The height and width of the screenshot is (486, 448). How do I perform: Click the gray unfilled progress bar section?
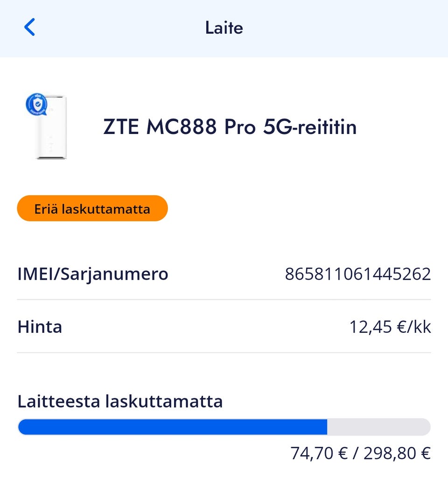[x=378, y=427]
